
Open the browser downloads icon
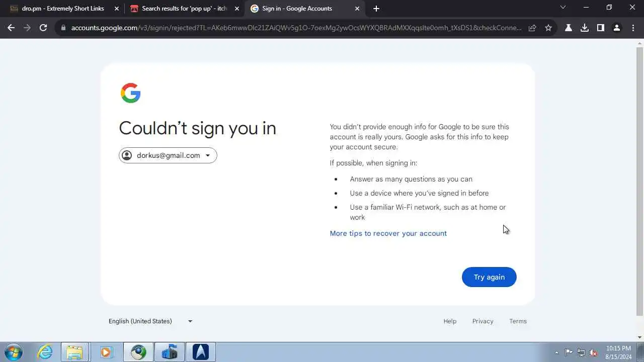[x=585, y=28]
